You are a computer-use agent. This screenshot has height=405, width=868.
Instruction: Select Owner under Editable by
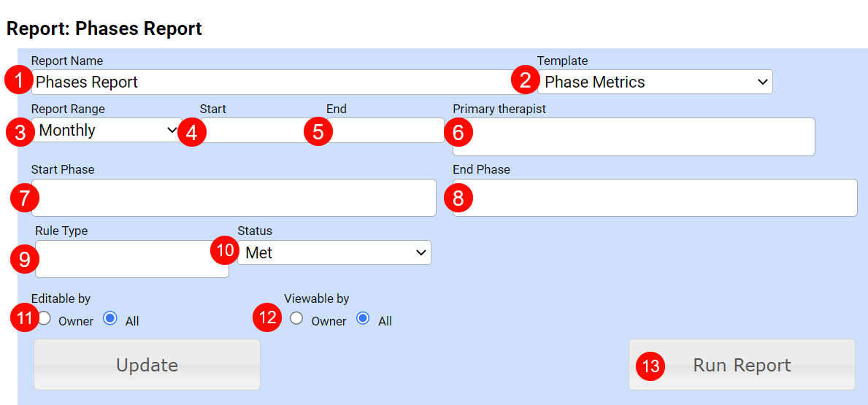coord(45,319)
